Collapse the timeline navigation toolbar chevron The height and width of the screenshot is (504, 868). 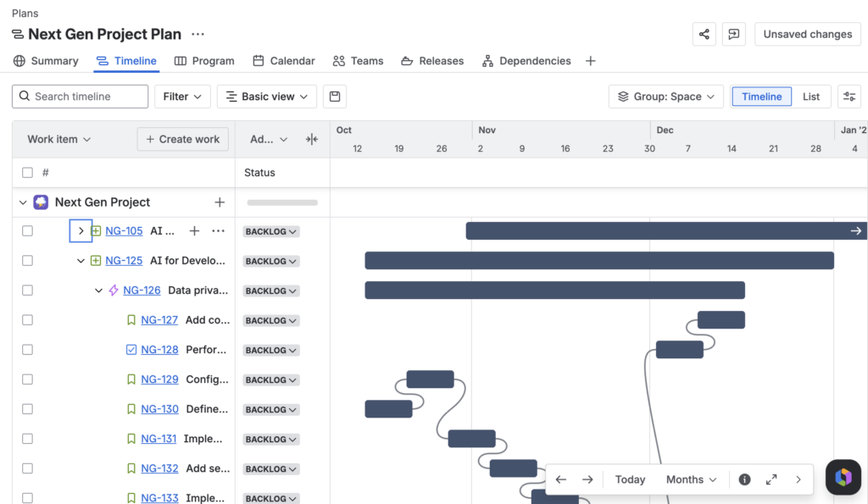798,479
